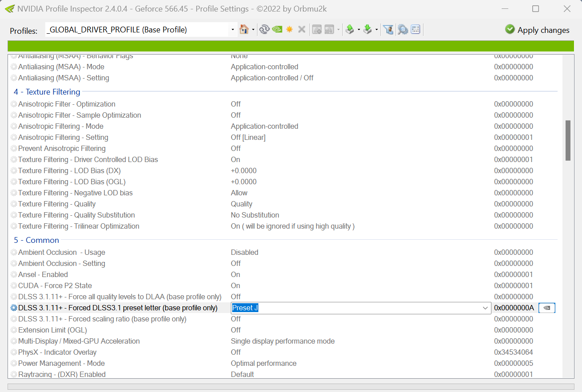Click the 'No Substitution' value
Screen dimensions: 582x392
(255, 215)
